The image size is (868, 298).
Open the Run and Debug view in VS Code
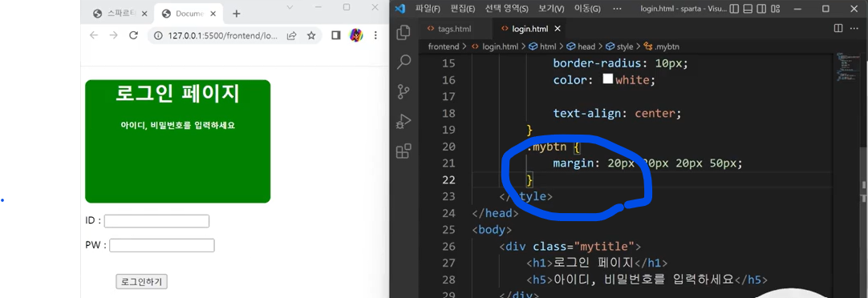[x=404, y=121]
